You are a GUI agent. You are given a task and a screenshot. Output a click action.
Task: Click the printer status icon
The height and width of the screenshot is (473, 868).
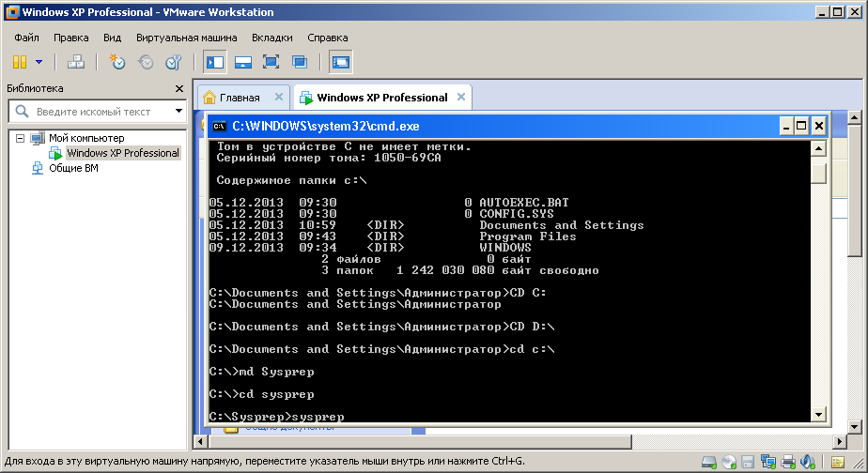click(788, 462)
